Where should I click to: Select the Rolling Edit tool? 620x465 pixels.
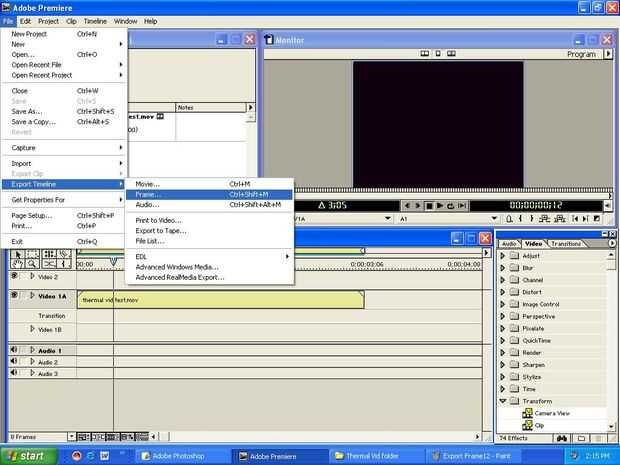coord(49,254)
